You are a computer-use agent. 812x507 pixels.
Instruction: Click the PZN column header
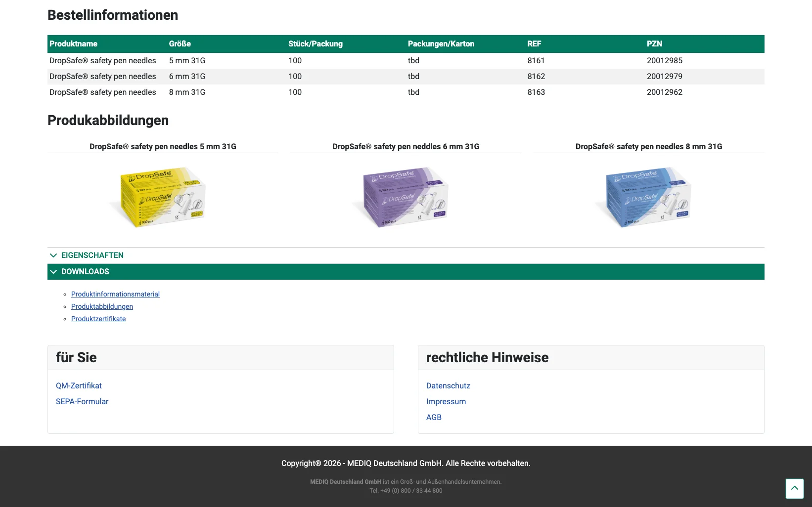coord(654,43)
